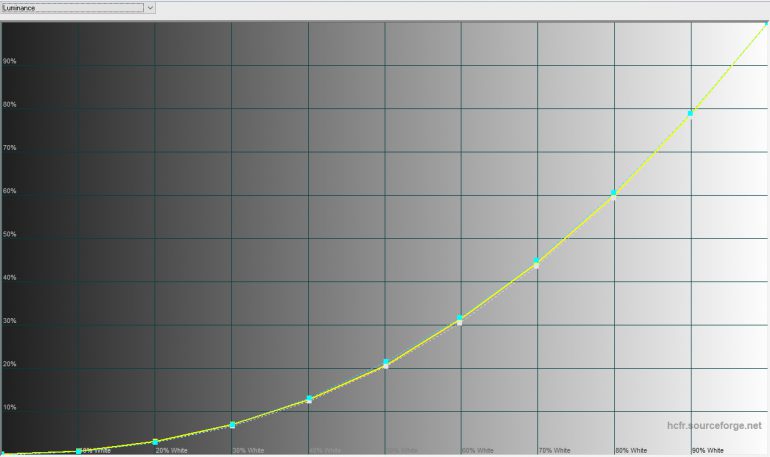Select the 100% White point at curve top
770x457 pixels.
767,22
